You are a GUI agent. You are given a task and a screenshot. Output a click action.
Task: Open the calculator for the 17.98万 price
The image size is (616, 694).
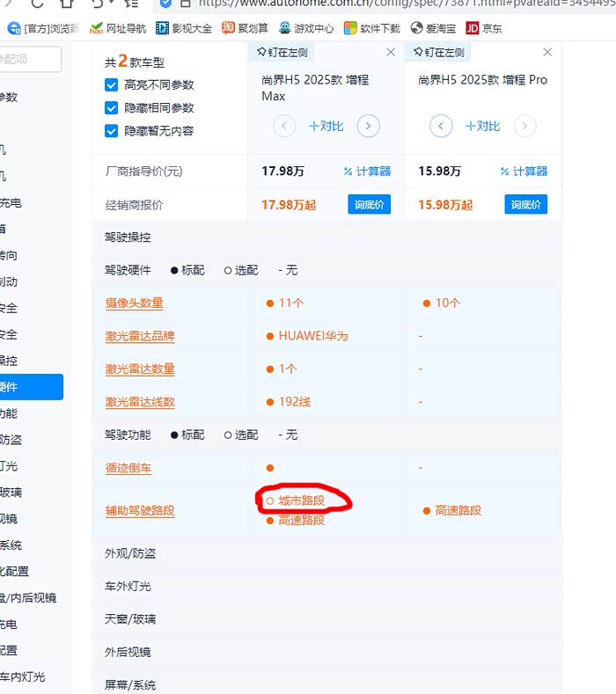[x=367, y=172]
